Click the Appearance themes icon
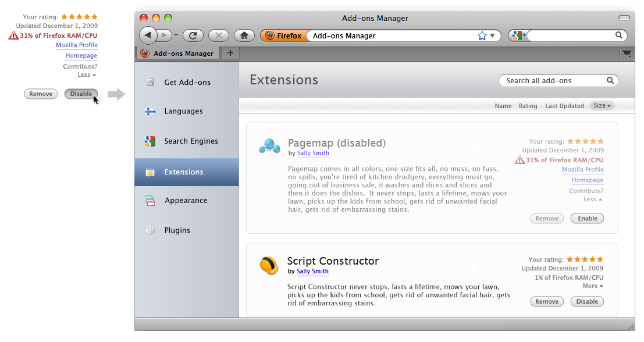Viewport: 644px width, 342px height. tap(150, 200)
